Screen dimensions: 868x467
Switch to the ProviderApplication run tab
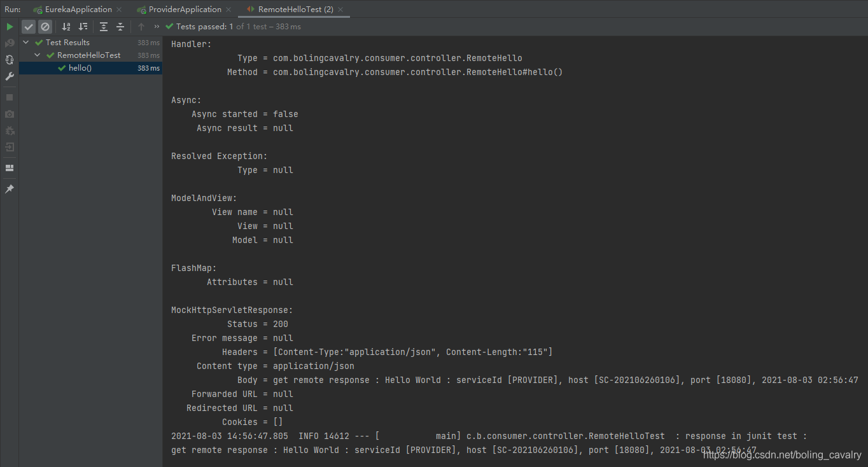pos(185,10)
